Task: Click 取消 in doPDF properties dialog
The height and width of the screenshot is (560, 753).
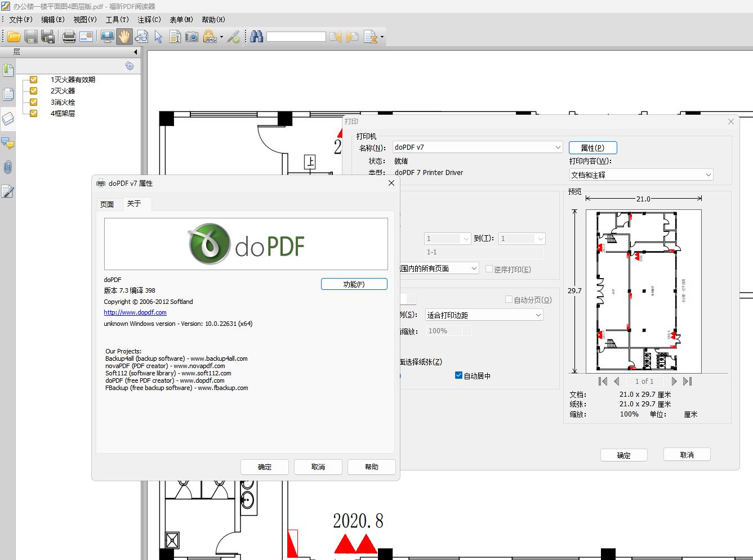Action: (318, 467)
